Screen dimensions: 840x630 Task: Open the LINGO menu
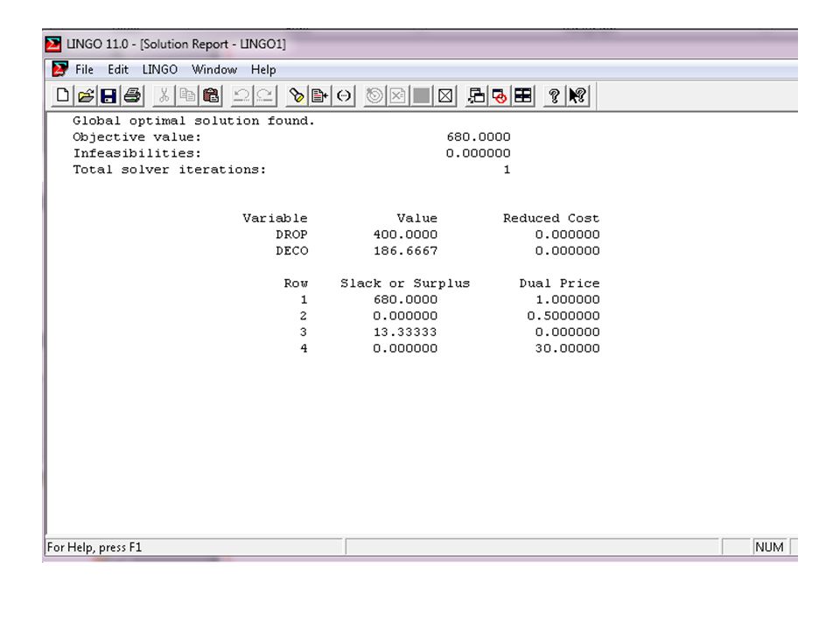point(159,70)
